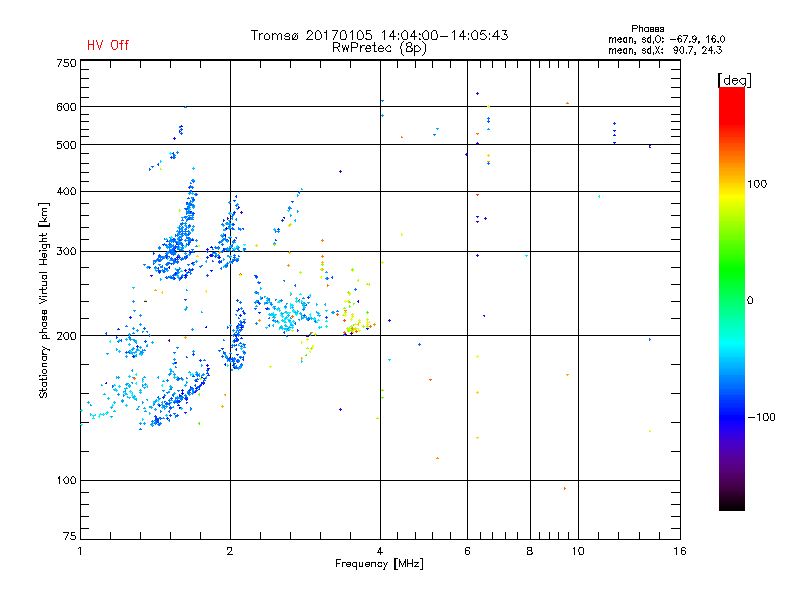This screenshot has height=600, width=800.
Task: Click the x-axis '4' tick label
Action: click(x=380, y=551)
